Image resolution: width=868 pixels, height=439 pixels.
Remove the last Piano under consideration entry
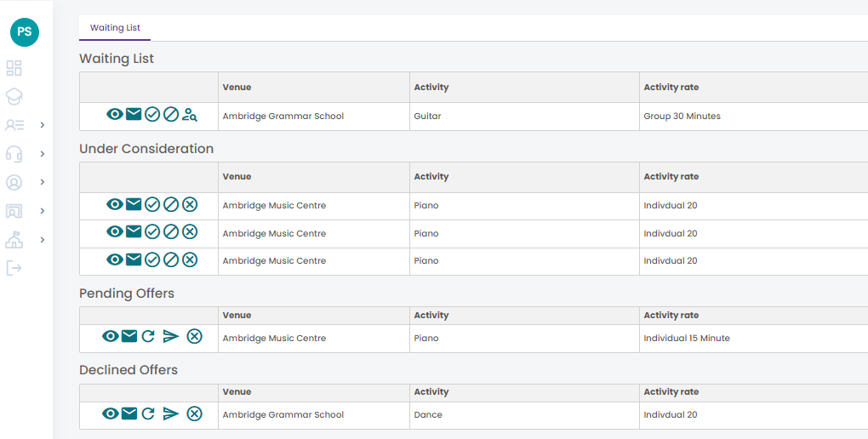(x=190, y=259)
